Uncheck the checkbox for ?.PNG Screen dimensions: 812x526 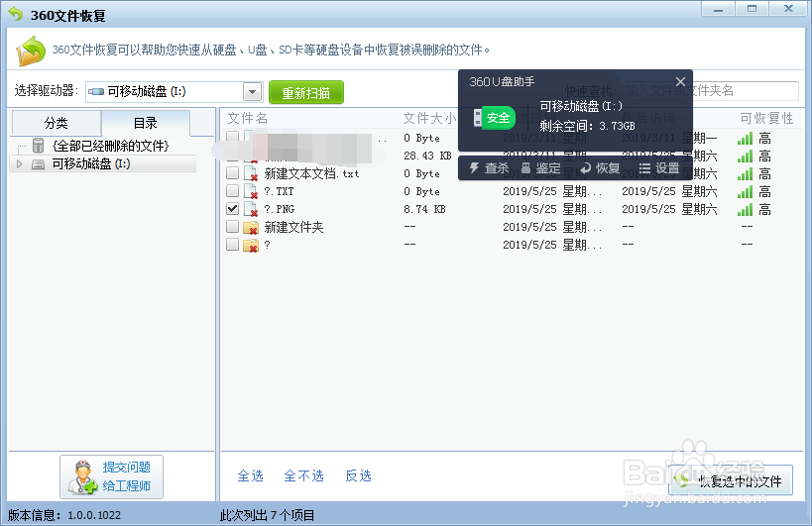[233, 208]
